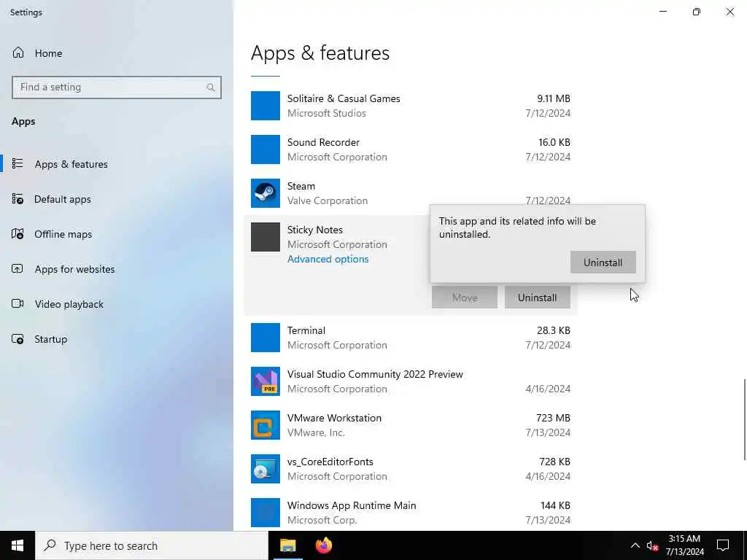Open the Video playback settings
Viewport: 747px width, 560px height.
pos(69,304)
